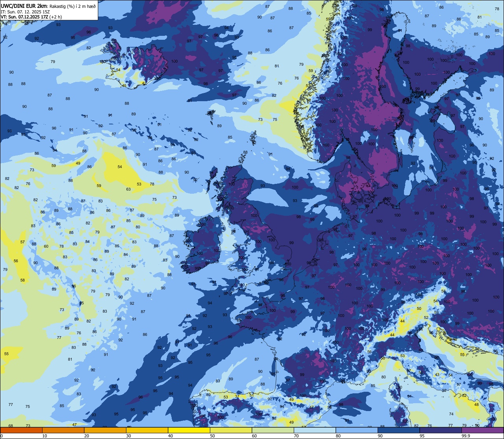Select the legend swatch between 70 and 80
This screenshot has width=504, height=439.
tap(315, 430)
